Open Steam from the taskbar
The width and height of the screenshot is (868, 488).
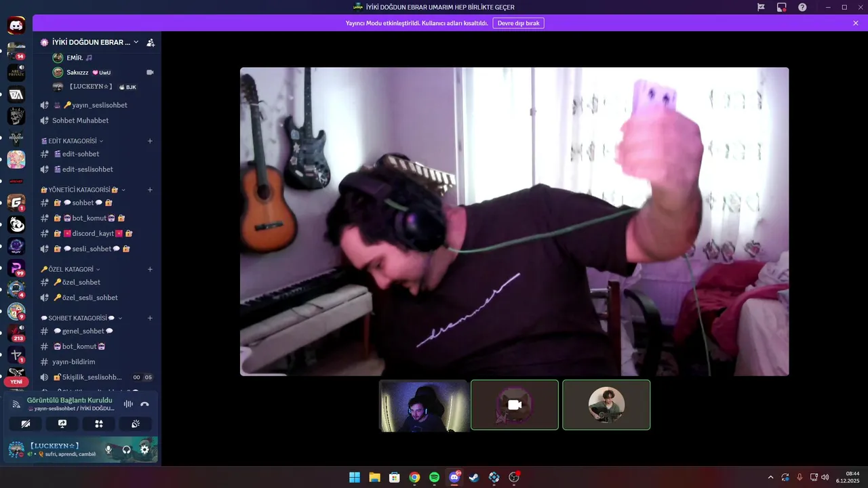pos(474,477)
